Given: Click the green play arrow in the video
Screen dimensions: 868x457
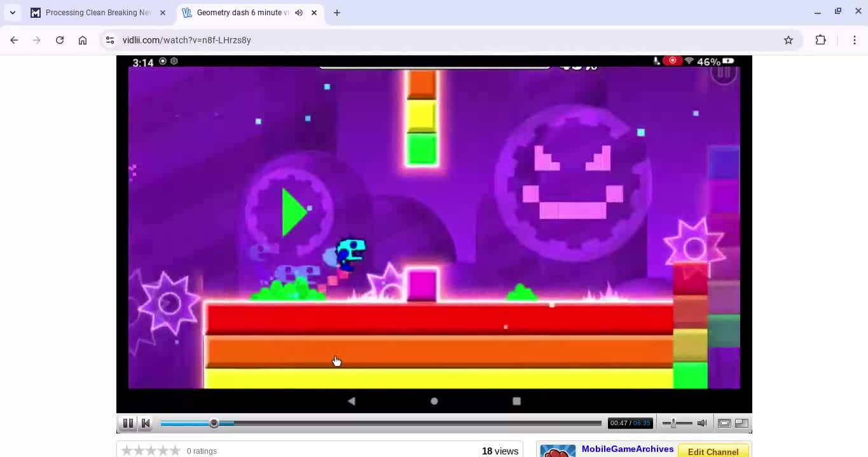Looking at the screenshot, I should pyautogui.click(x=293, y=212).
